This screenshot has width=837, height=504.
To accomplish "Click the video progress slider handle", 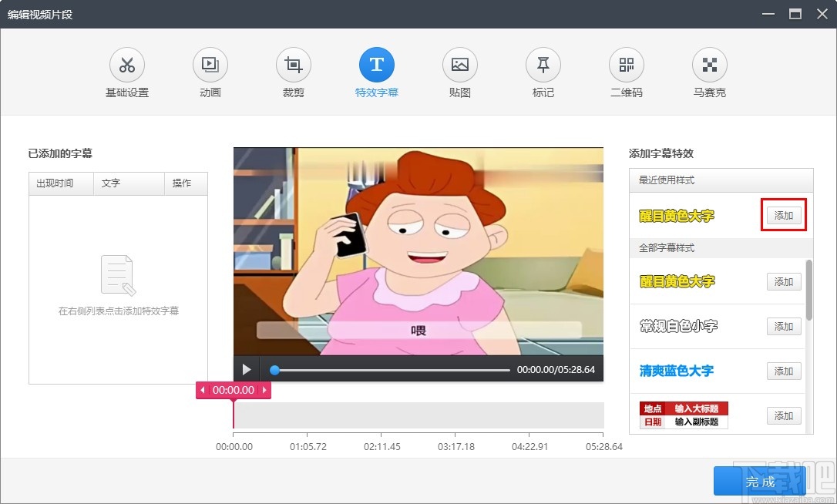I will pos(274,370).
